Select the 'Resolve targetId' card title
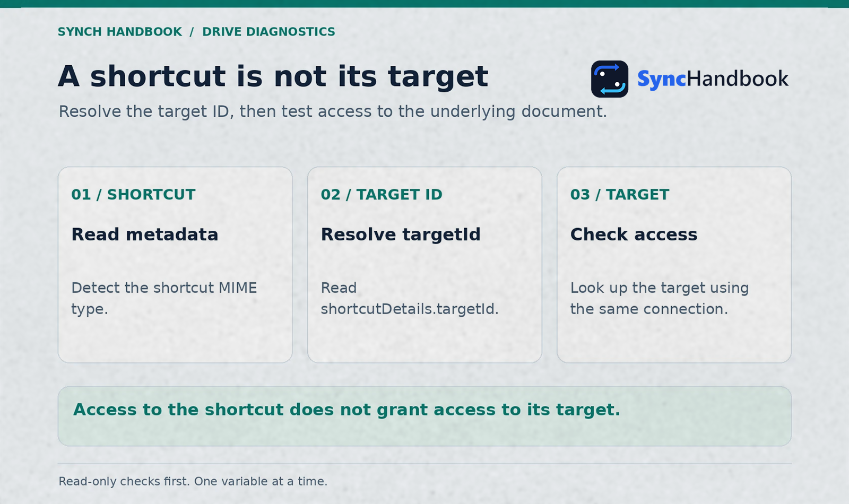This screenshot has height=504, width=849. pyautogui.click(x=401, y=234)
